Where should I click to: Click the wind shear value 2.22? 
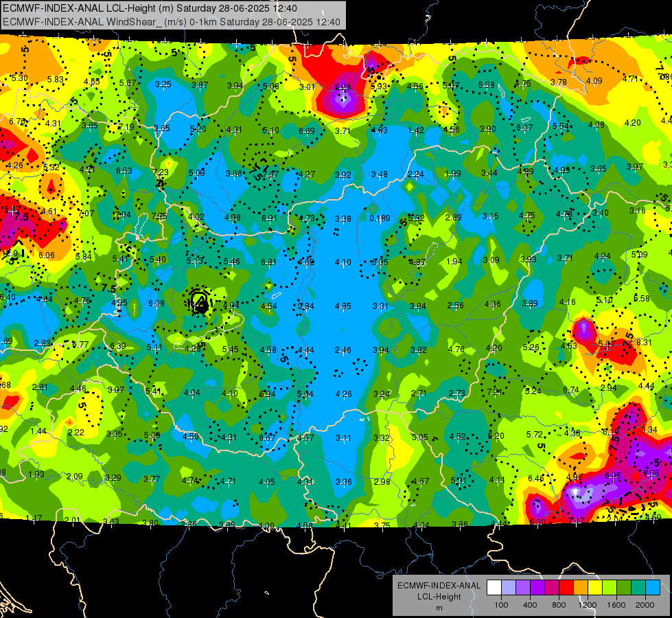[x=76, y=433]
